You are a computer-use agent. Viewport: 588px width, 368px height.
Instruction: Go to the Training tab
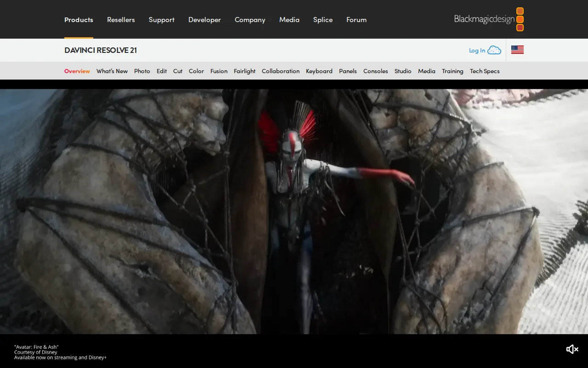[x=452, y=71]
